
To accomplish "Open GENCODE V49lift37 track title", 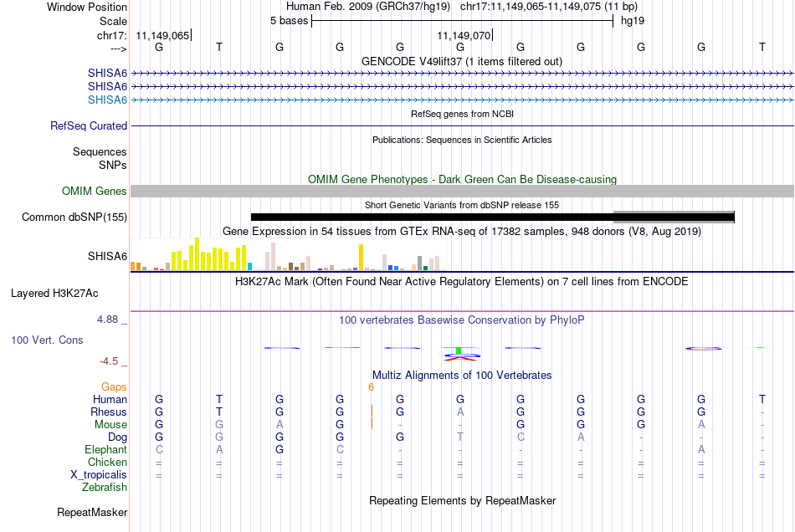I will [462, 61].
